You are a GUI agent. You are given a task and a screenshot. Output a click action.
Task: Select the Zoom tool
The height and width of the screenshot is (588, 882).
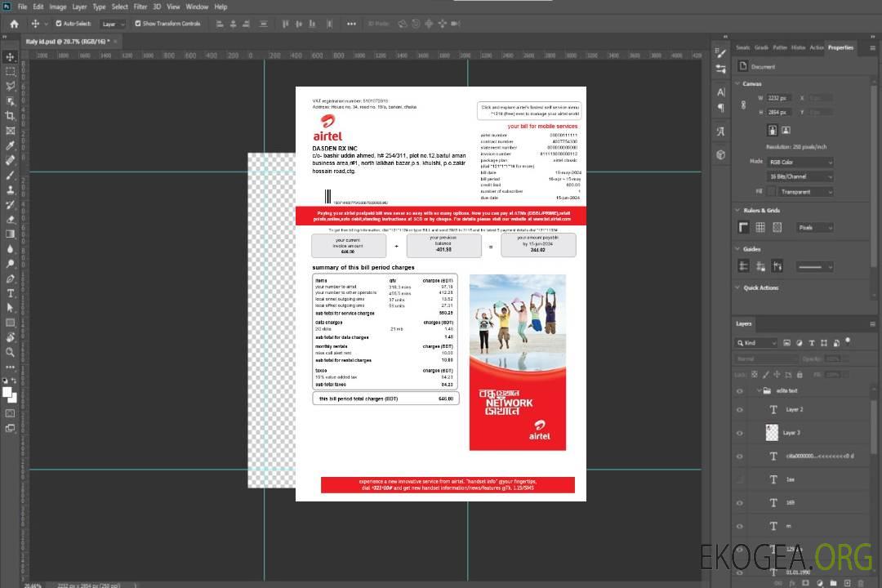[10, 352]
